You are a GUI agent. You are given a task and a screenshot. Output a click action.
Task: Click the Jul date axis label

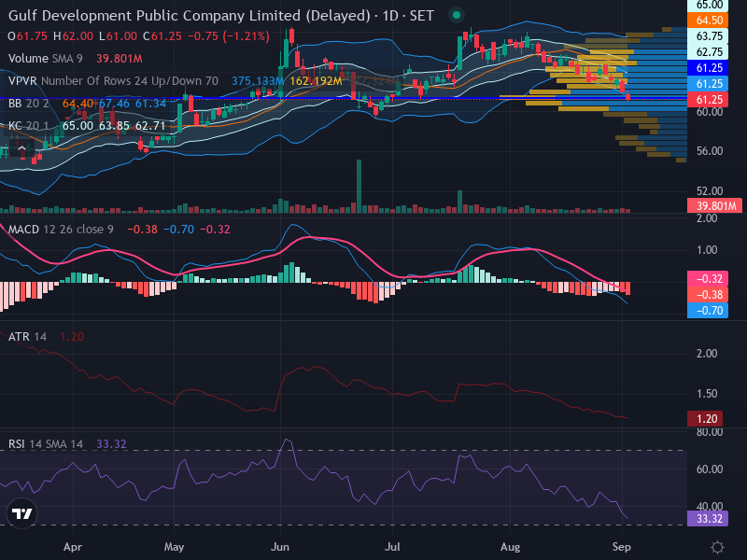[392, 547]
